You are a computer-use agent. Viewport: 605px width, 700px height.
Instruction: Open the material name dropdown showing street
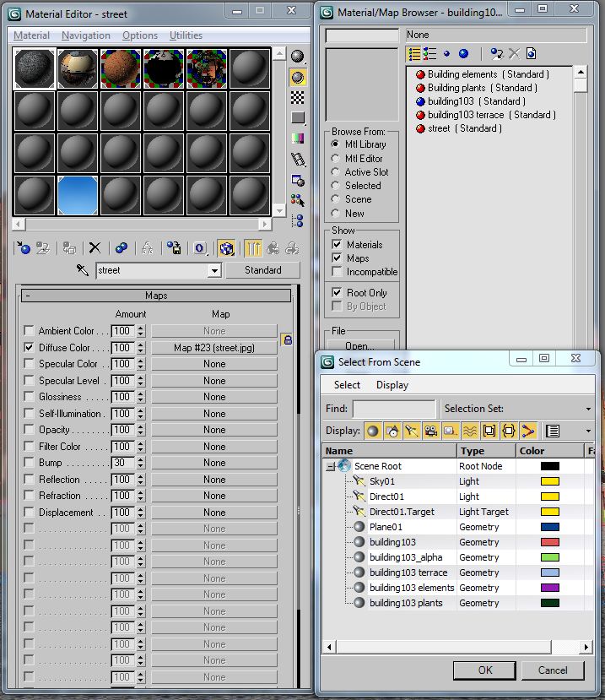coord(214,270)
